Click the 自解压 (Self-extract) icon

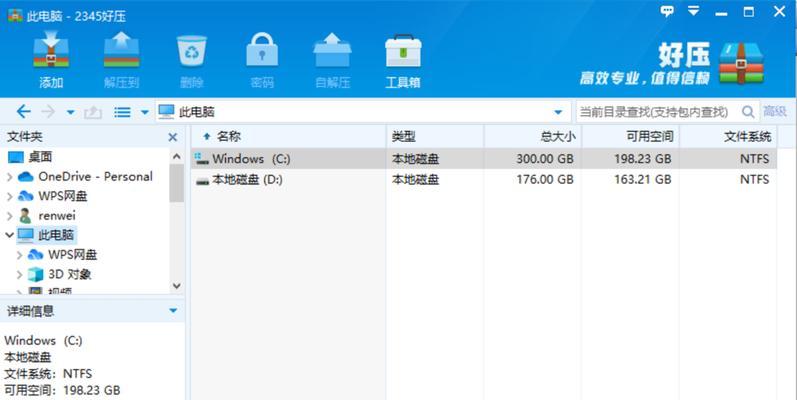click(332, 50)
